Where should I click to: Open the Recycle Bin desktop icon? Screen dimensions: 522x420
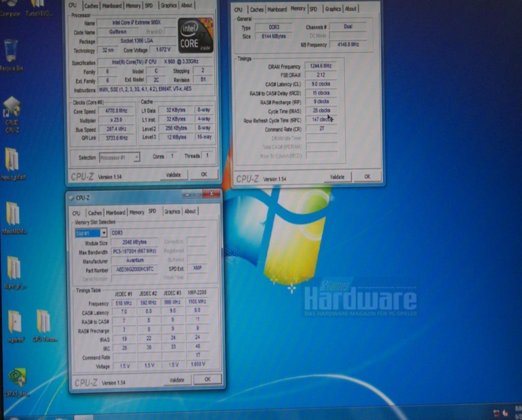click(x=11, y=55)
